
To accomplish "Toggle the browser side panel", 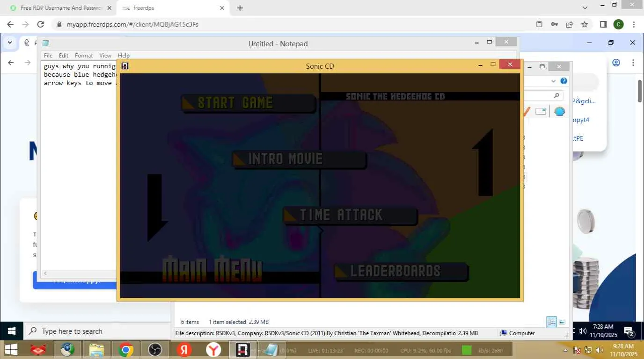I will pyautogui.click(x=603, y=24).
